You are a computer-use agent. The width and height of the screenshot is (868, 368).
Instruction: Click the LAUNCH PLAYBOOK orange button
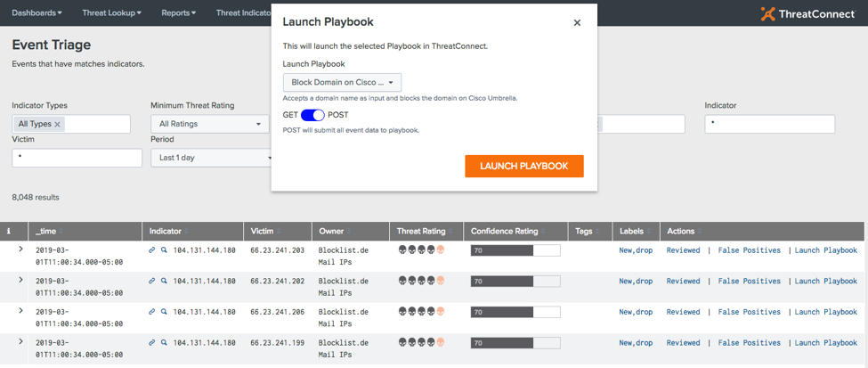click(524, 167)
